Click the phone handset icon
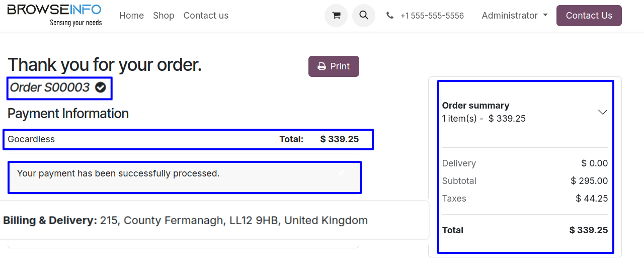 coord(390,16)
